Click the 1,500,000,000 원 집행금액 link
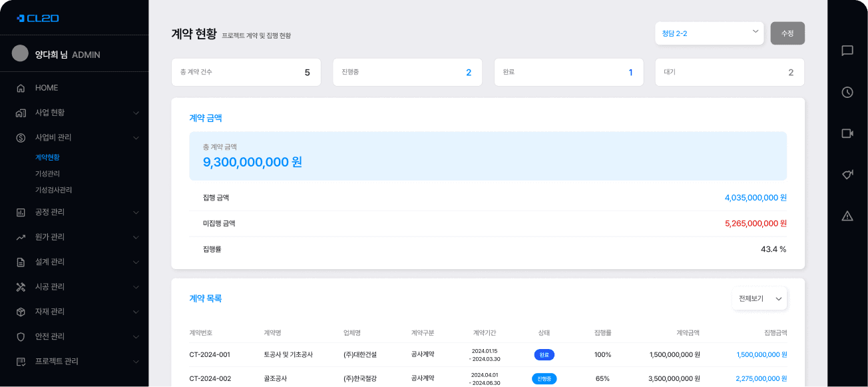This screenshot has height=387, width=868. 761,355
